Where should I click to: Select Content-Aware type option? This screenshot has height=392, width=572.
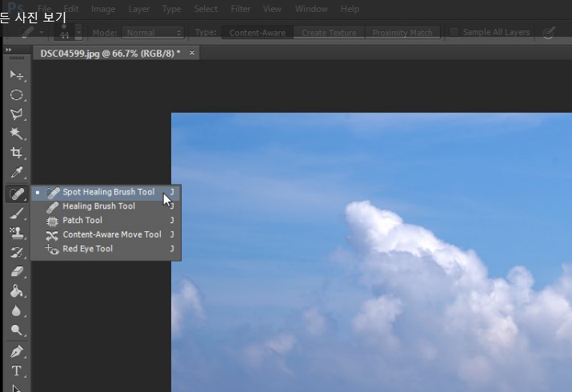(x=257, y=33)
